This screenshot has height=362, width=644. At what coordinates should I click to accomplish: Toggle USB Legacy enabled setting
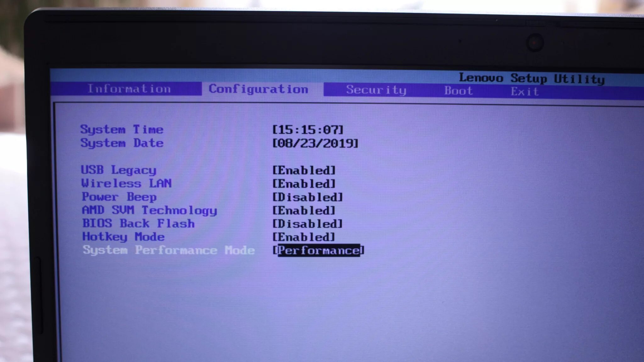coord(303,170)
